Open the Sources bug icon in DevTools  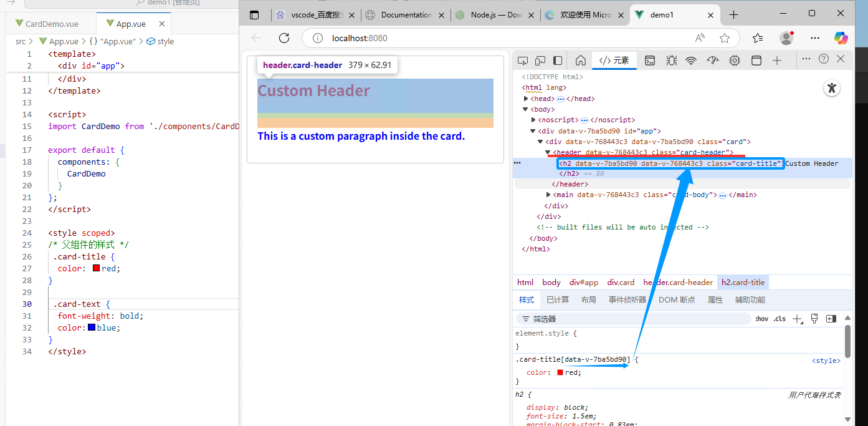point(671,61)
